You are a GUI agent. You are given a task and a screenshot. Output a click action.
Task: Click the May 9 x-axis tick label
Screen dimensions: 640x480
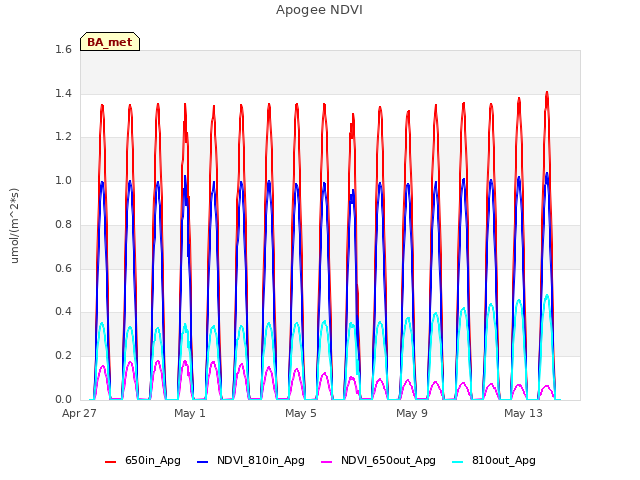coord(412,413)
